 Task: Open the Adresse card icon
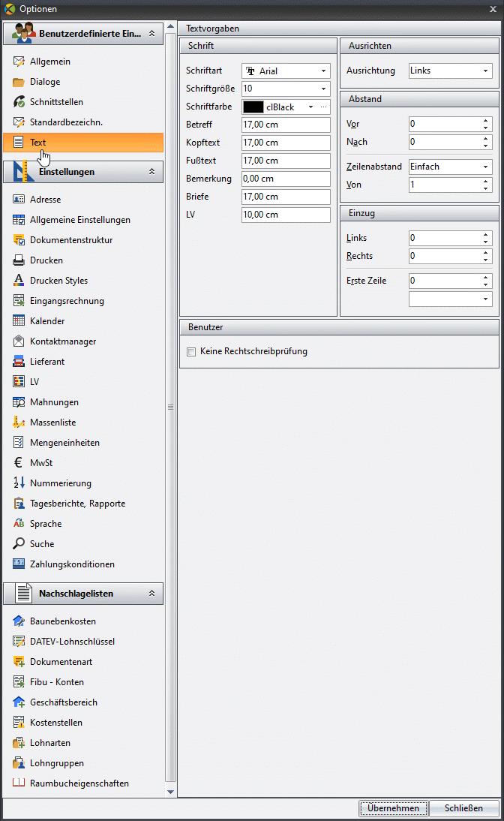coord(19,200)
